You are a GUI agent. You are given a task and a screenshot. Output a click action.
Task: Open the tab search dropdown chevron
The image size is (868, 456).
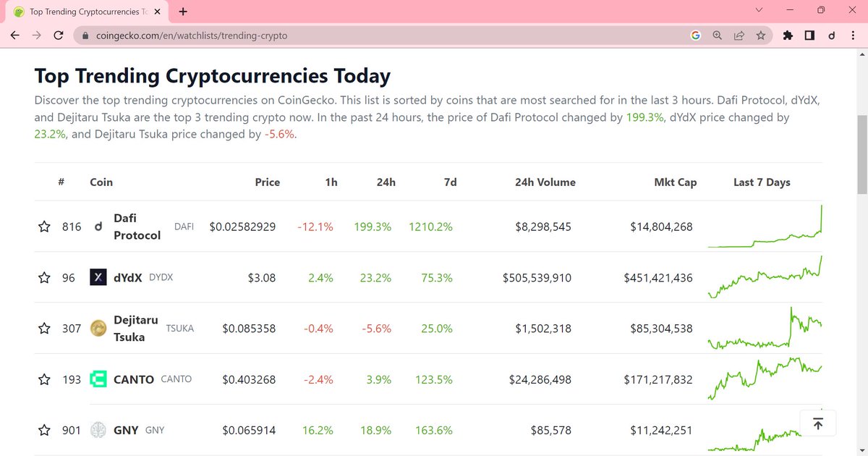click(x=759, y=11)
